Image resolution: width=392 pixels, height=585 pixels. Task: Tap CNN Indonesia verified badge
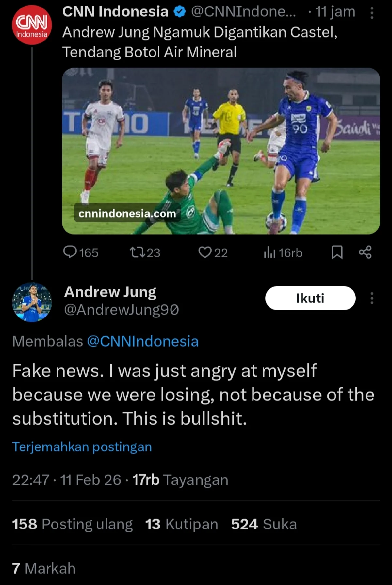179,12
